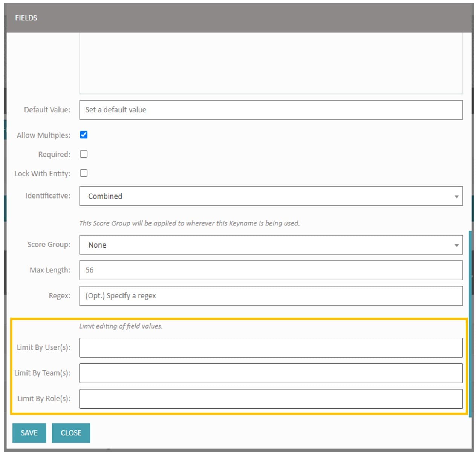476x456 pixels.
Task: Click CLOSE to dismiss the dialog
Action: 71,433
